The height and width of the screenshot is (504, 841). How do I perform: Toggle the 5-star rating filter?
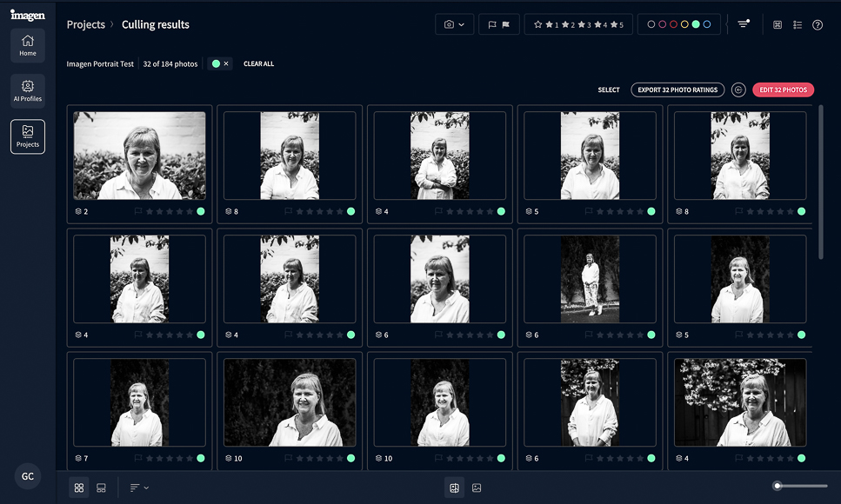coord(616,25)
